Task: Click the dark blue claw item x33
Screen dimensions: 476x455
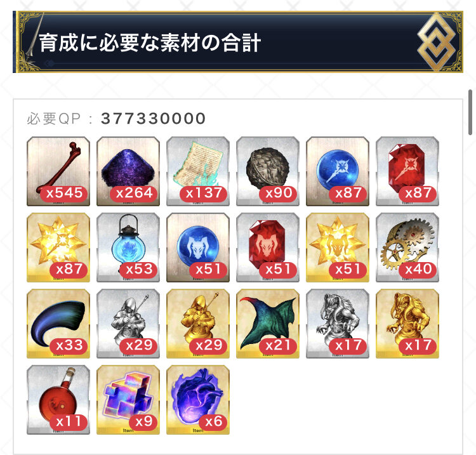Action: 58,324
